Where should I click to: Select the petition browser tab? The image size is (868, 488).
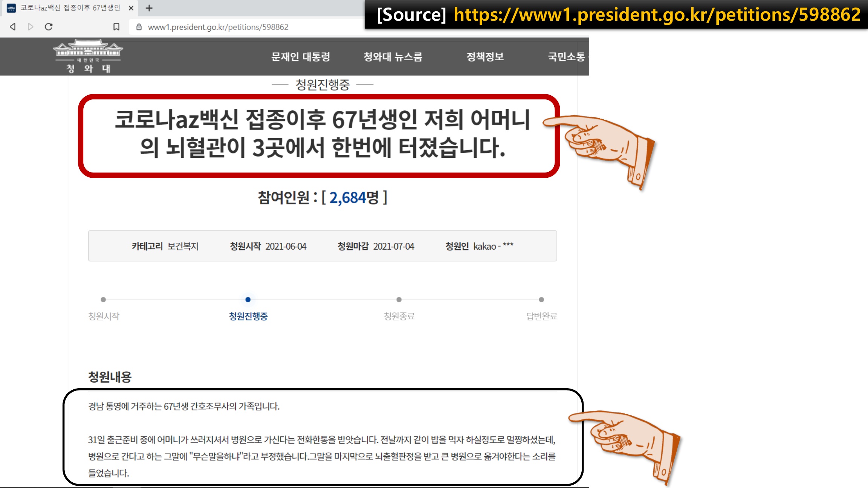click(x=70, y=8)
